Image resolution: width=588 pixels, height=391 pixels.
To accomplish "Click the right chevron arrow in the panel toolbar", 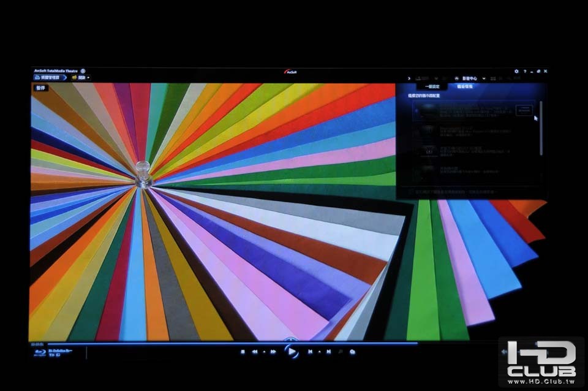I will 409,78.
